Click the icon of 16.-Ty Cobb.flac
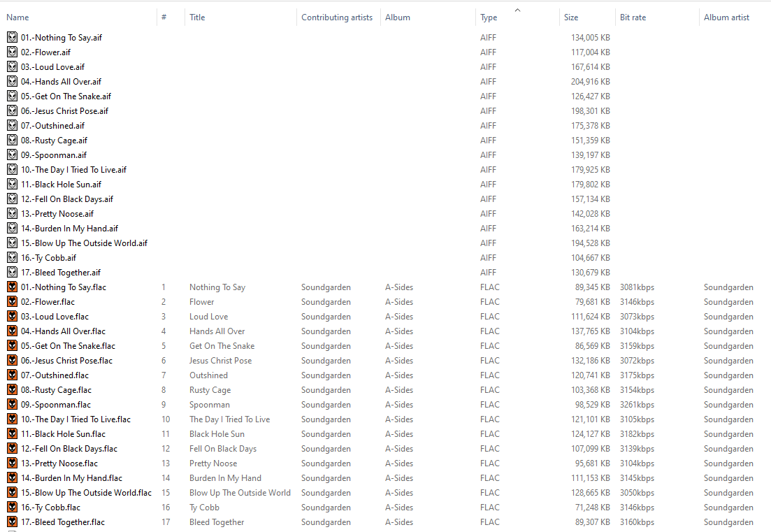The image size is (771, 532). pos(12,508)
